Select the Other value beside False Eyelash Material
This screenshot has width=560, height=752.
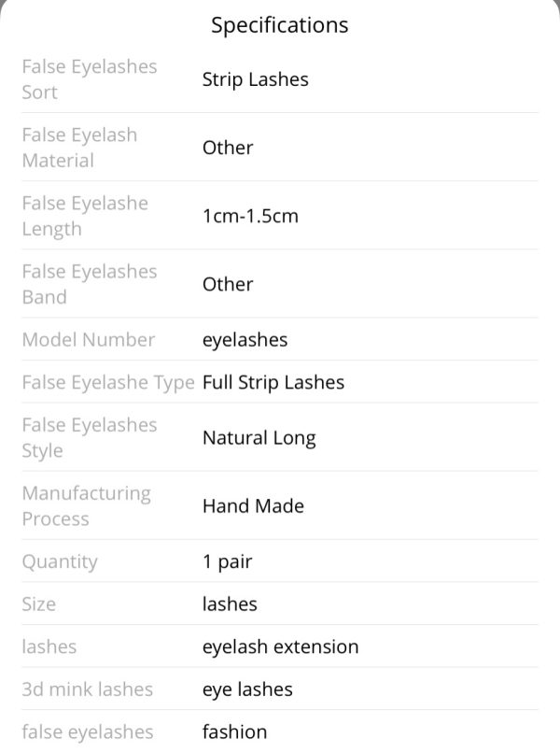coord(228,148)
